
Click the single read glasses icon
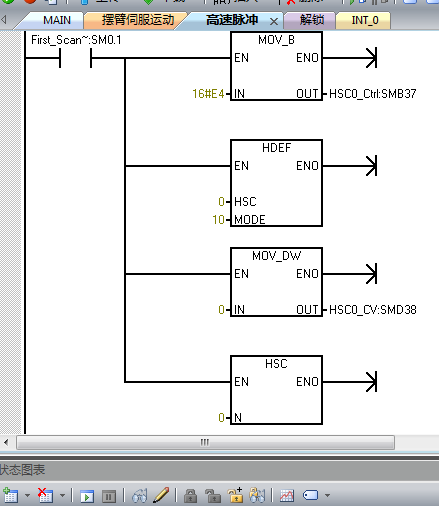(x=140, y=496)
